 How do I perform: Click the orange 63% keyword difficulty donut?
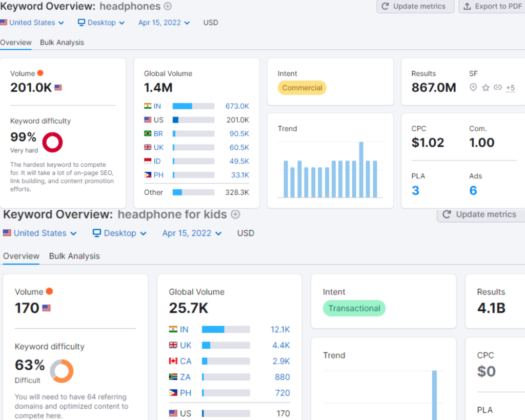pyautogui.click(x=62, y=371)
